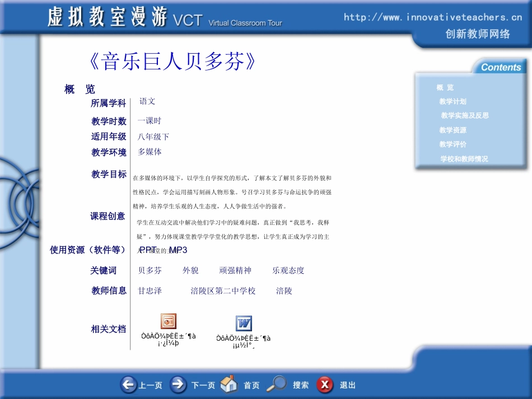Click the 相关文档 field label
This screenshot has height=399, width=532.
point(108,329)
